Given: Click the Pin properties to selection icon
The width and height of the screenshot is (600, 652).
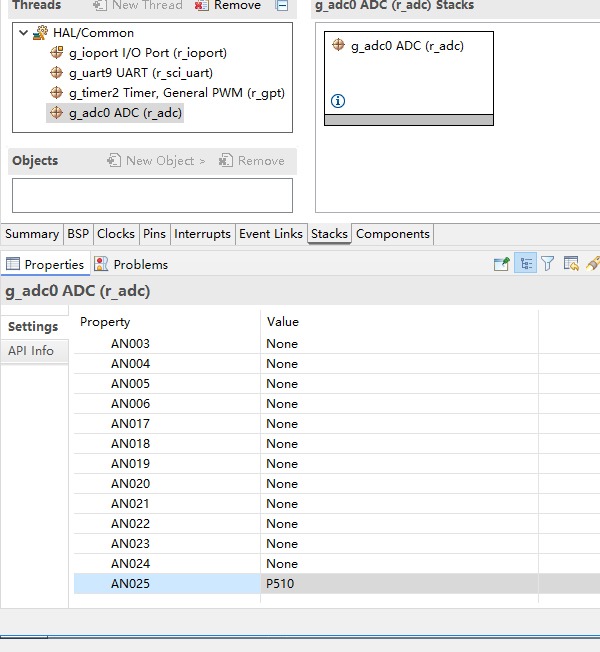Looking at the screenshot, I should 501,264.
